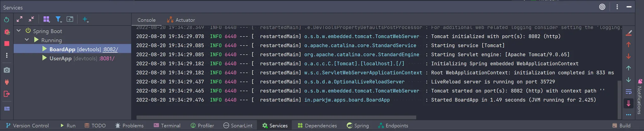Click the thread dump camera icon
644x131 pixels.
click(x=7, y=70)
